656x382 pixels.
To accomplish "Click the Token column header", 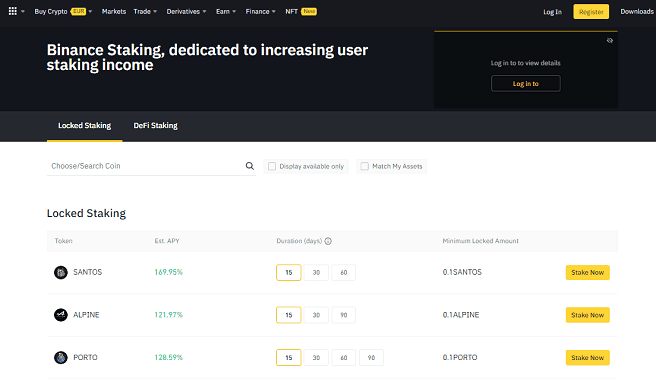I will point(64,241).
